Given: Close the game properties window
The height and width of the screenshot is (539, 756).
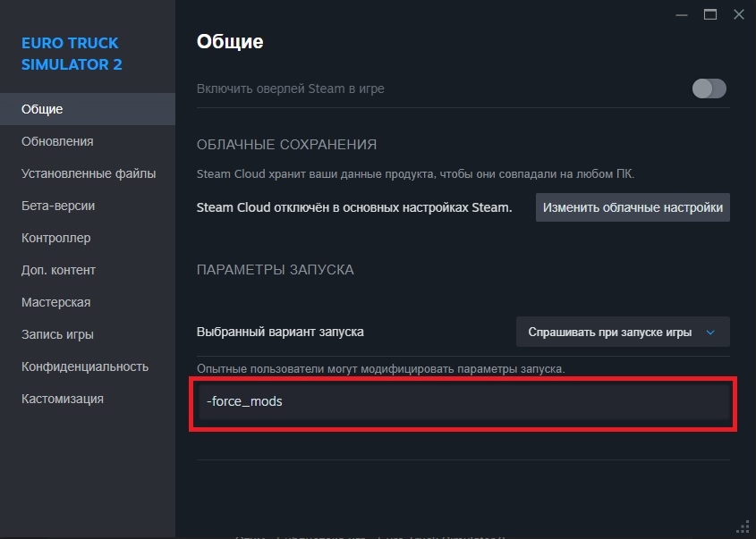Looking at the screenshot, I should point(738,14).
